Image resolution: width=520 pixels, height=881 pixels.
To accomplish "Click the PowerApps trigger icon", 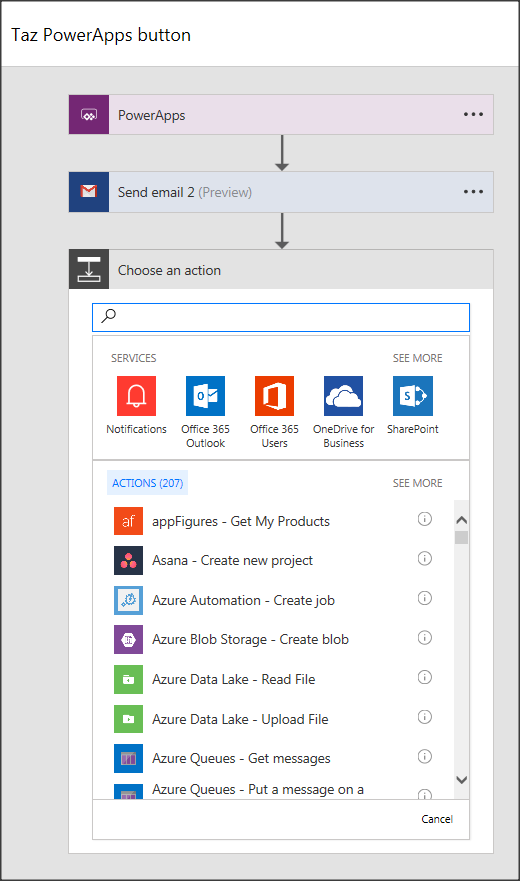I will pyautogui.click(x=89, y=115).
